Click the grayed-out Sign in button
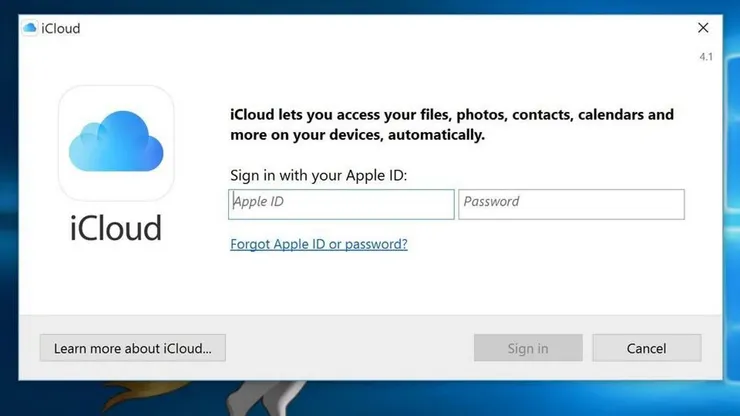 tap(528, 348)
